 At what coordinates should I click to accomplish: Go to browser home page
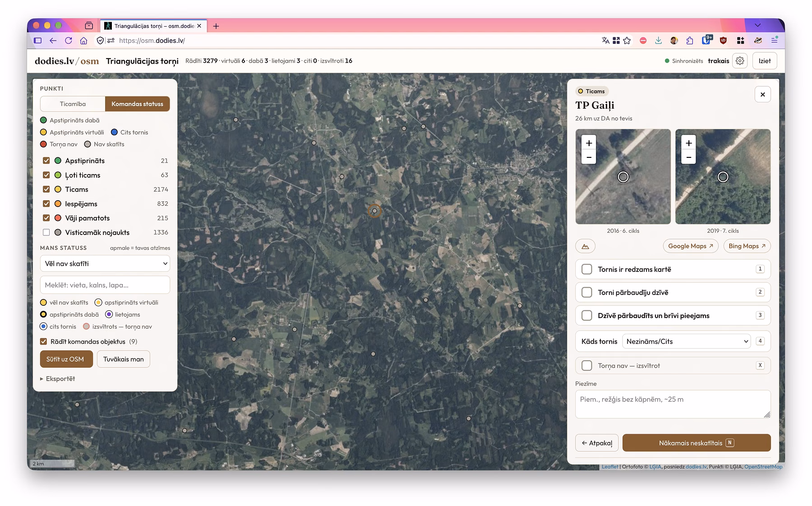(83, 41)
